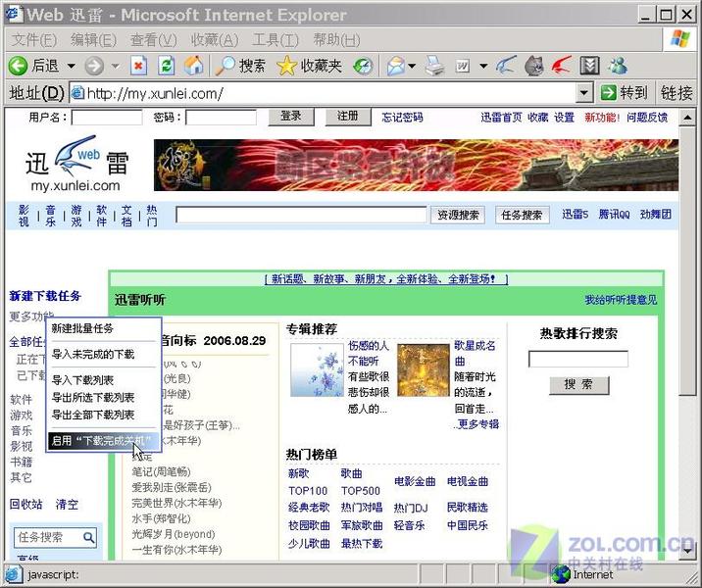Click the top banner advertisement
This screenshot has width=702, height=588.
pyautogui.click(x=416, y=165)
